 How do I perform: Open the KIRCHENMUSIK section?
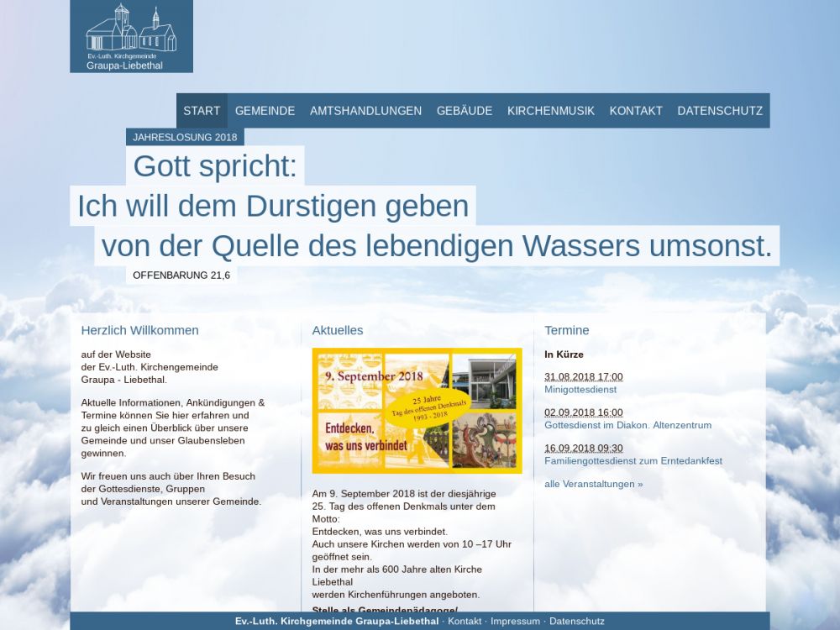click(550, 111)
